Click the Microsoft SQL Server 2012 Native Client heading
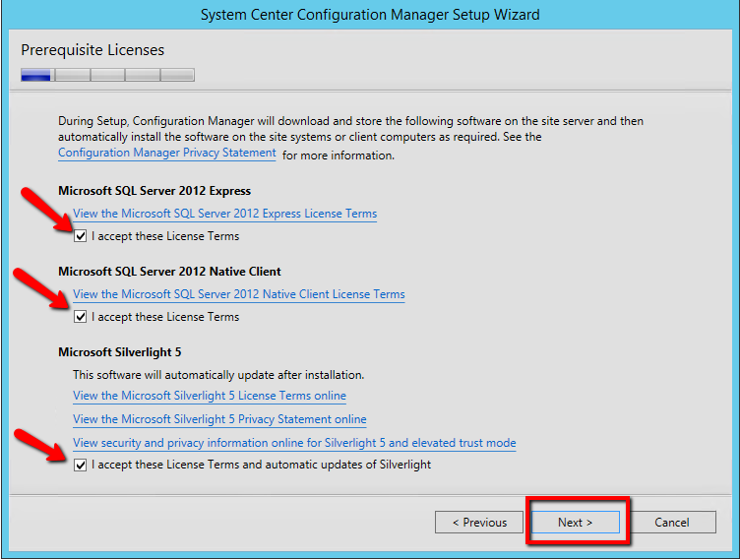This screenshot has height=560, width=740. [x=169, y=272]
